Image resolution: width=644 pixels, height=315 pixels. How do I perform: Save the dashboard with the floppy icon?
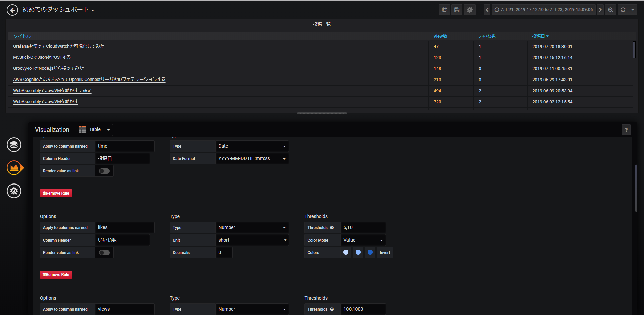tap(457, 10)
